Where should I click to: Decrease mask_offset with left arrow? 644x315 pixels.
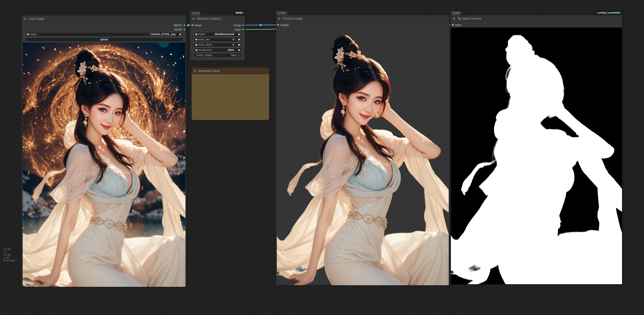click(196, 45)
